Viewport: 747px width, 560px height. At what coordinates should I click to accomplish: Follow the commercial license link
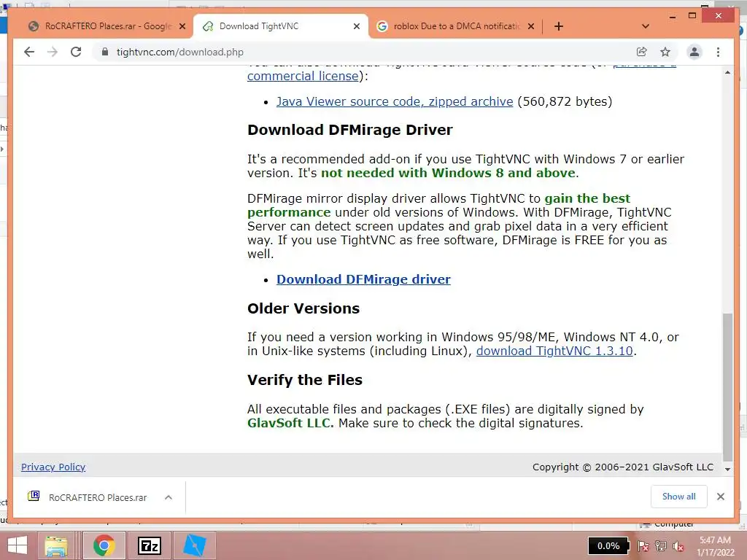pyautogui.click(x=303, y=76)
